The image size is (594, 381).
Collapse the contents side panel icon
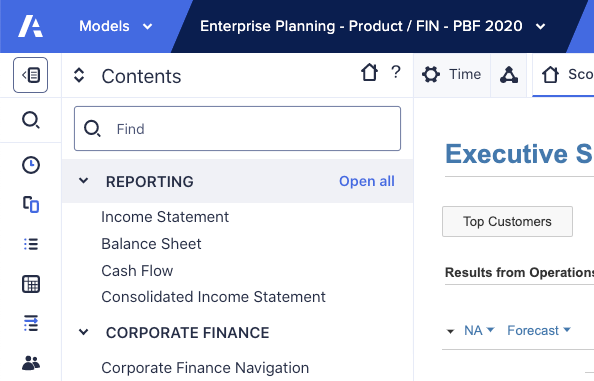[30, 75]
